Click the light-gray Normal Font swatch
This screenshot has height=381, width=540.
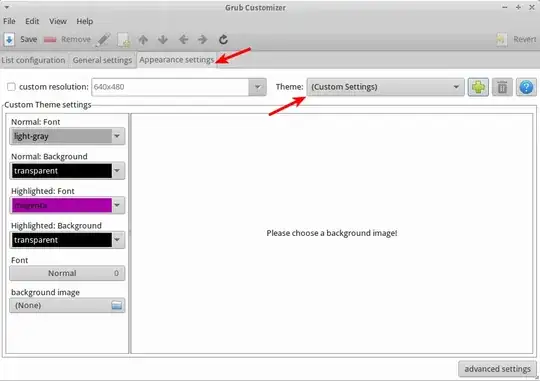tap(62, 136)
